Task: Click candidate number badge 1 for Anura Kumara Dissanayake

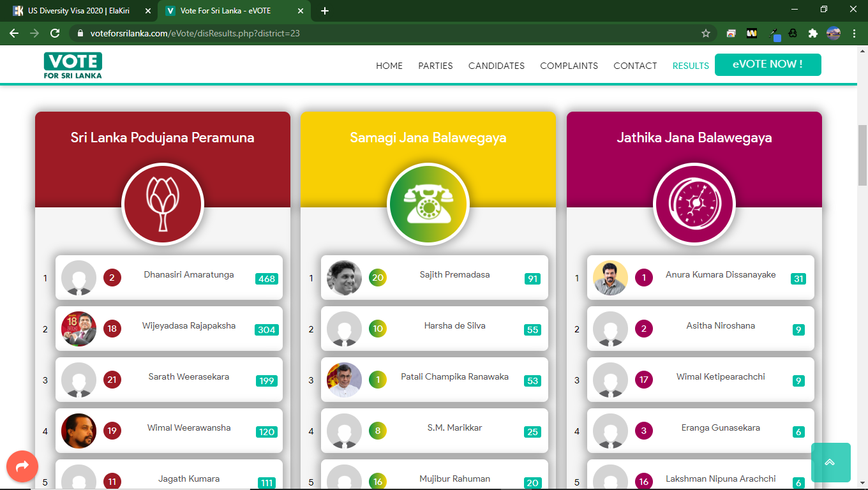Action: point(644,278)
